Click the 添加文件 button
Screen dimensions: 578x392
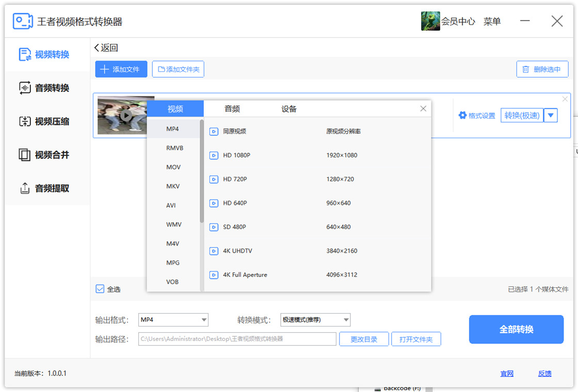coord(121,69)
